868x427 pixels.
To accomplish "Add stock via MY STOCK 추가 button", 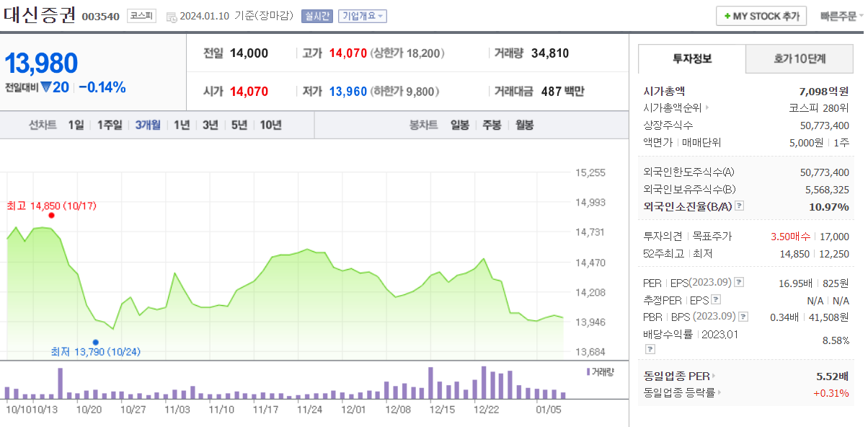I will [x=761, y=17].
